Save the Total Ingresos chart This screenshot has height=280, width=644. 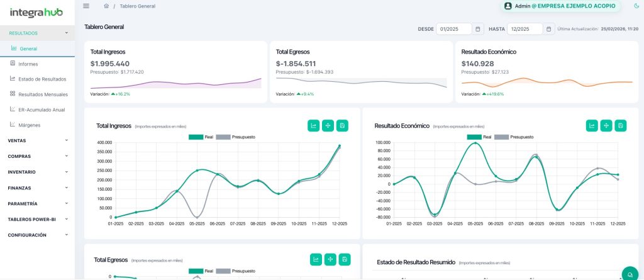click(342, 125)
